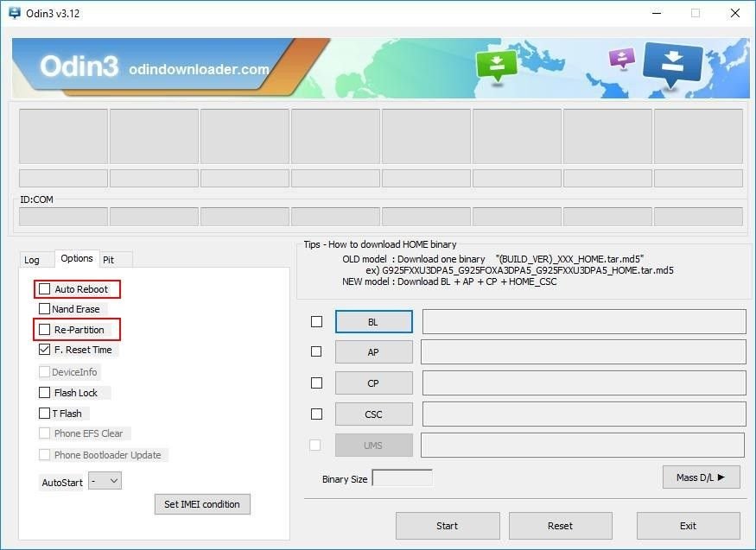Enable the Re-Partition option
Image resolution: width=756 pixels, height=550 pixels.
click(44, 330)
